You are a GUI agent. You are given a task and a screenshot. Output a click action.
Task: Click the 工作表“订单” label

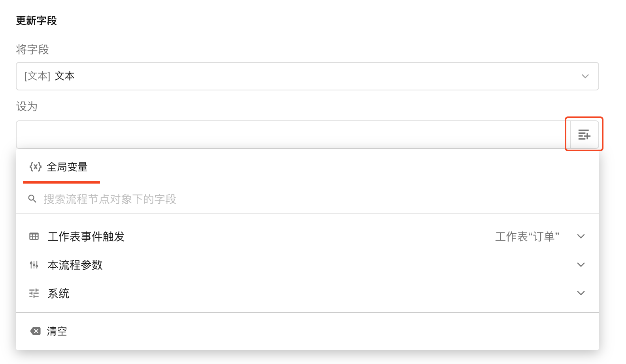pyautogui.click(x=527, y=236)
